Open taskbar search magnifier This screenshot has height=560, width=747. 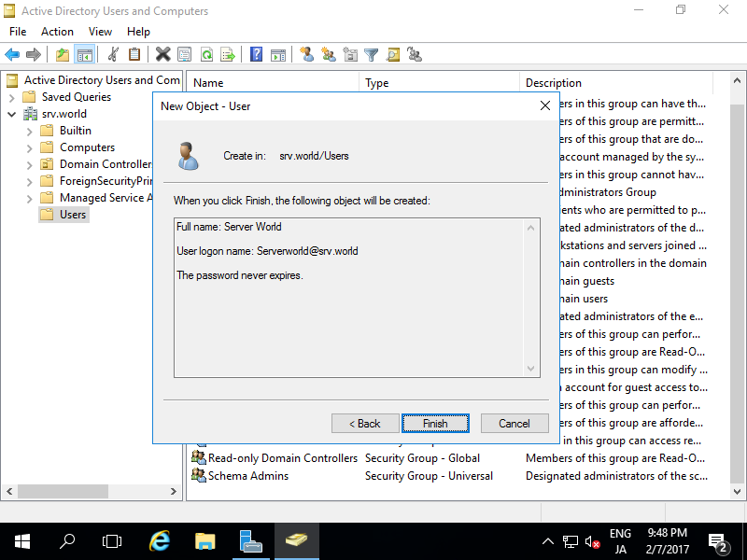[x=67, y=541]
